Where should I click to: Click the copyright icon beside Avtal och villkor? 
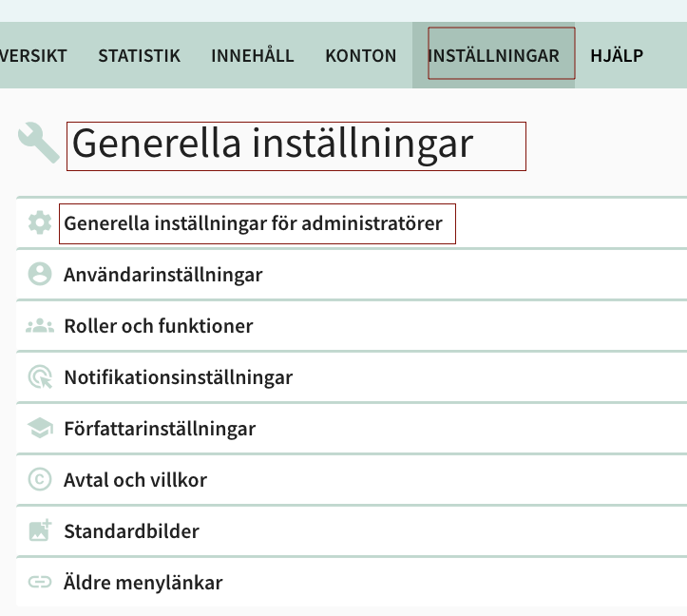click(x=39, y=480)
